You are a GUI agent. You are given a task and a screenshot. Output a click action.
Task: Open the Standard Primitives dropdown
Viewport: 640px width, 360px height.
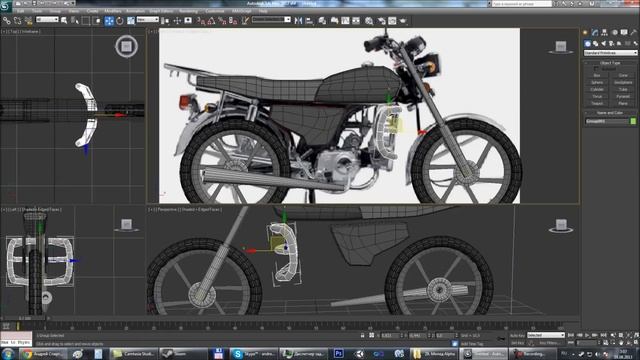click(611, 53)
